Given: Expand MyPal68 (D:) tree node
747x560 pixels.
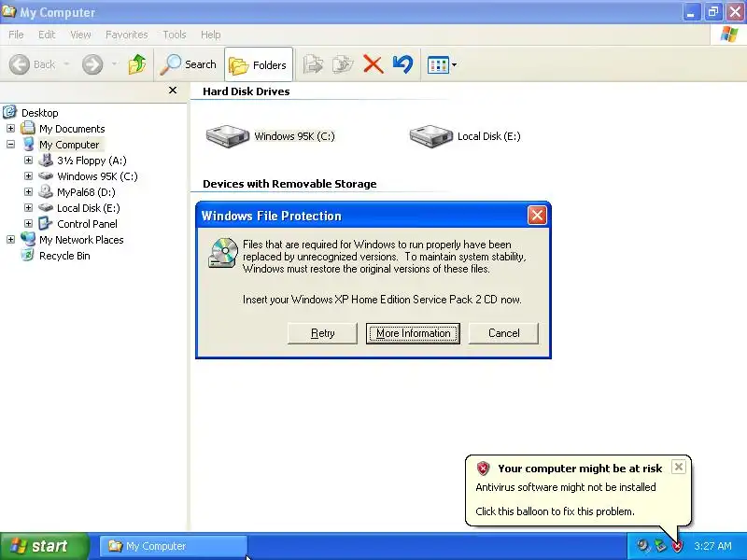Looking at the screenshot, I should 28,192.
